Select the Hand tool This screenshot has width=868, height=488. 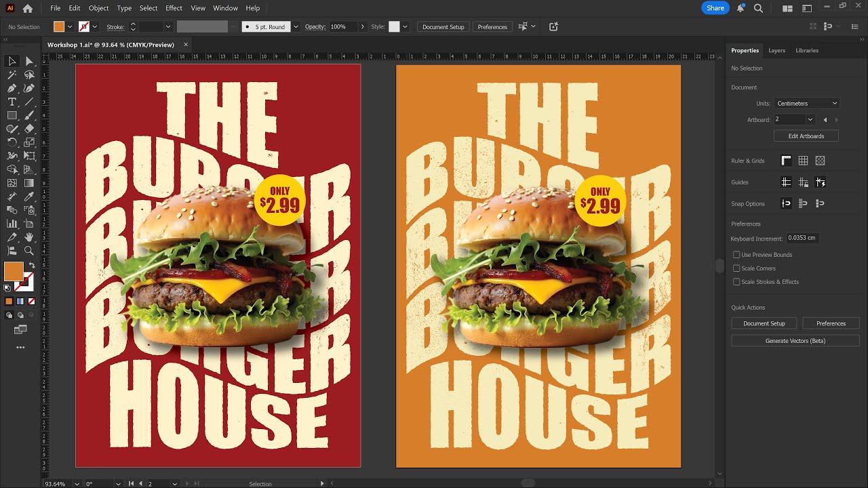point(29,237)
